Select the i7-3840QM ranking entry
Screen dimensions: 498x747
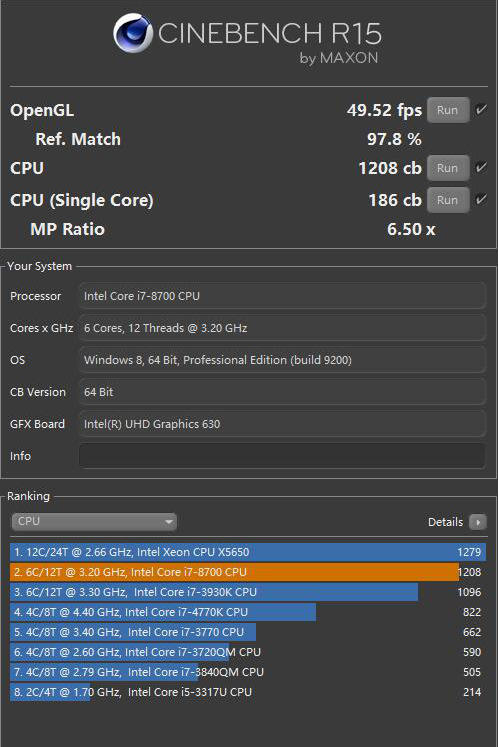tap(248, 672)
